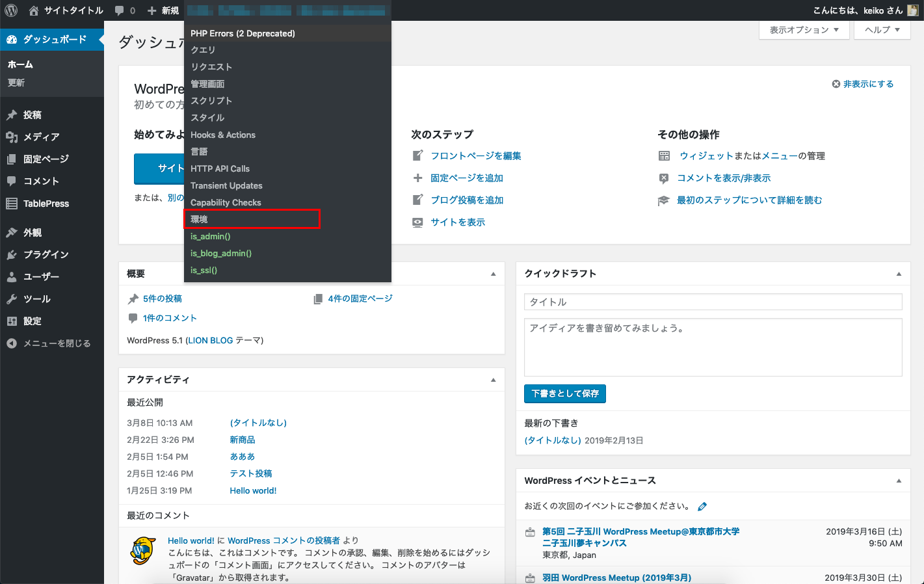Open テスト投稿 recent post link
The width and height of the screenshot is (924, 584).
click(251, 473)
